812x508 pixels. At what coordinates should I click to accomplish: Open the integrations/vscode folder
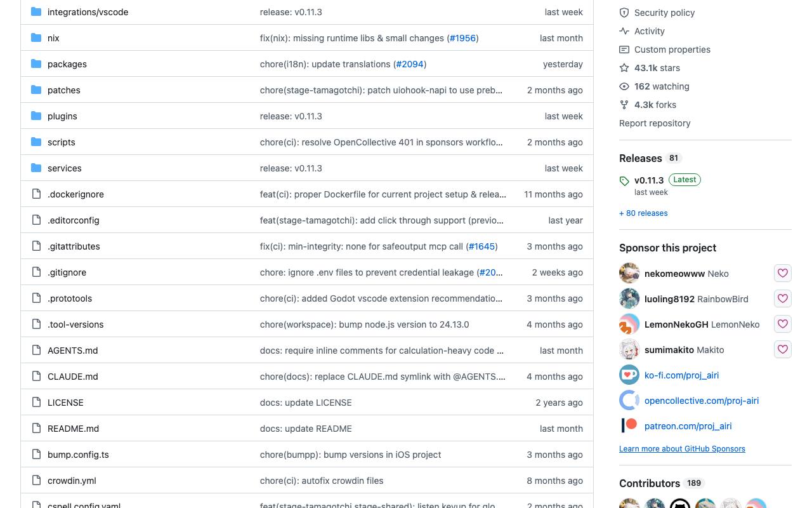tap(88, 12)
